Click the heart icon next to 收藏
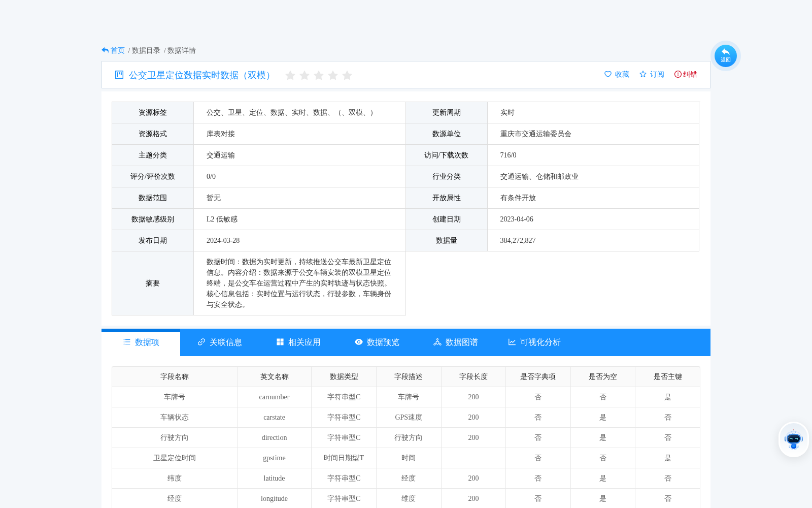Image resolution: width=812 pixels, height=508 pixels. click(608, 74)
